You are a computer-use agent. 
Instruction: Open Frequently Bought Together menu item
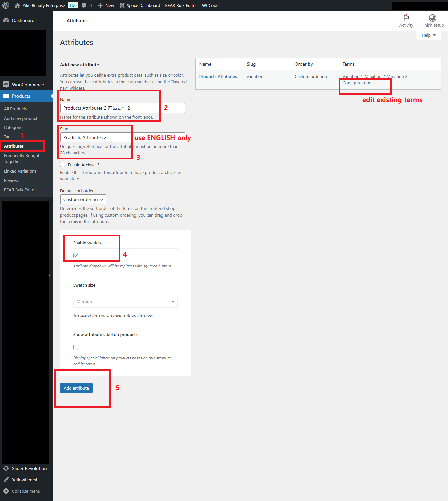[22, 158]
